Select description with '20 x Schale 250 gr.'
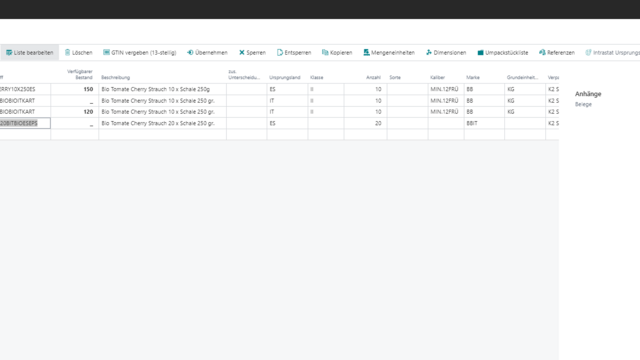The image size is (640, 360). click(158, 123)
